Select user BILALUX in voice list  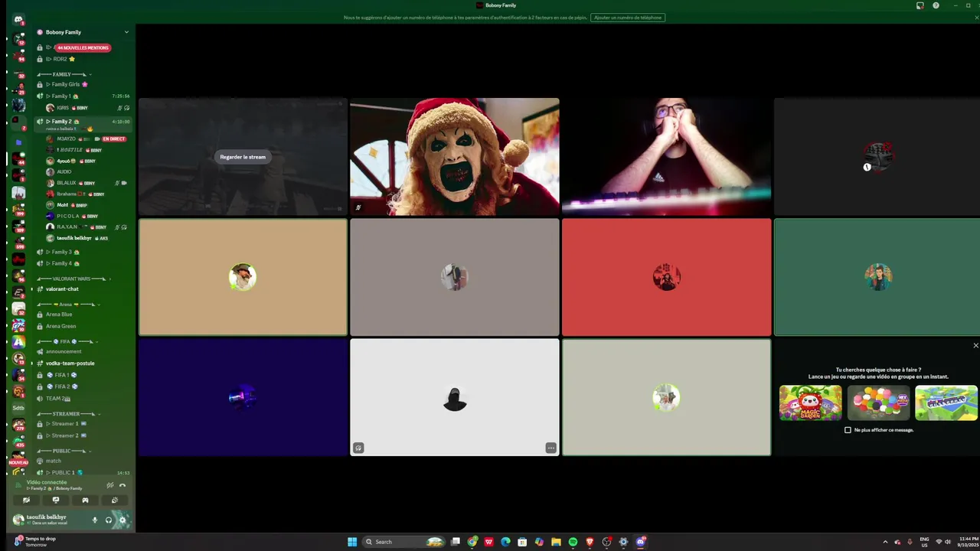click(x=86, y=183)
